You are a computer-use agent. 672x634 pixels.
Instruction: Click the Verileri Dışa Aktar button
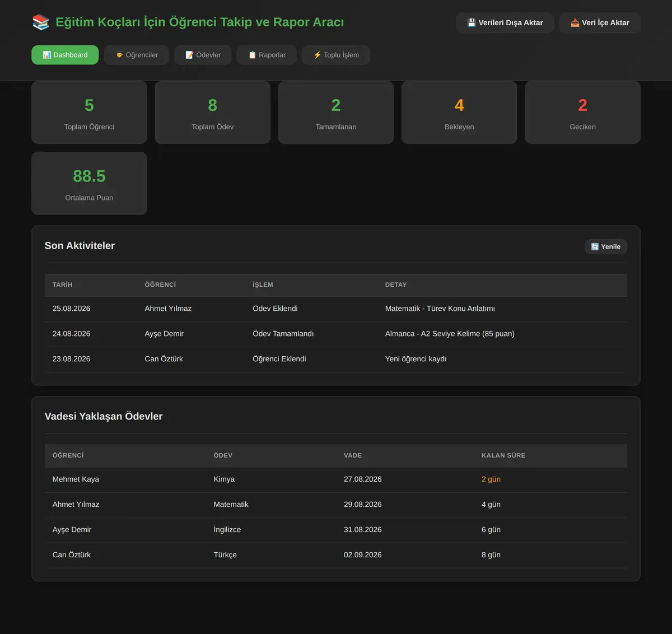505,23
